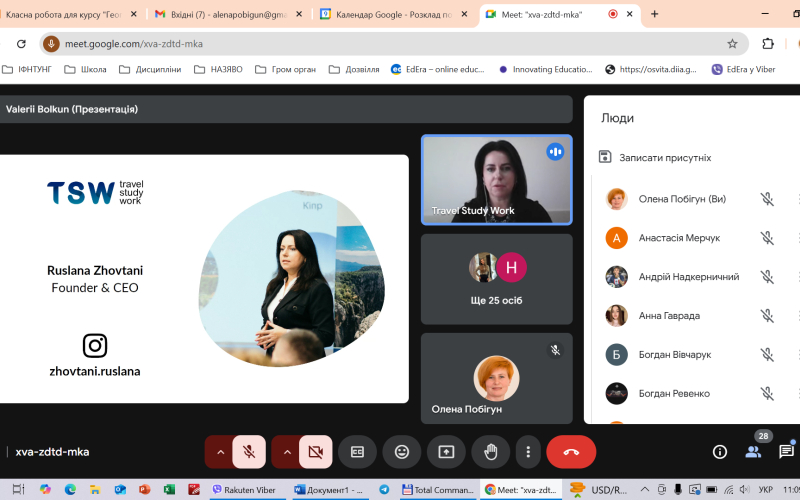Open the emoji reactions button
This screenshot has width=800, height=500.
coord(402,452)
